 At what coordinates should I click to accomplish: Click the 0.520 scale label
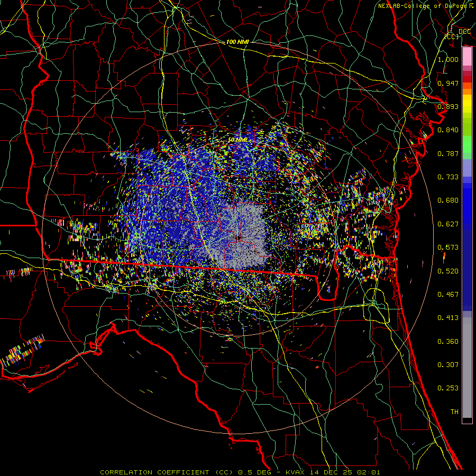click(448, 271)
